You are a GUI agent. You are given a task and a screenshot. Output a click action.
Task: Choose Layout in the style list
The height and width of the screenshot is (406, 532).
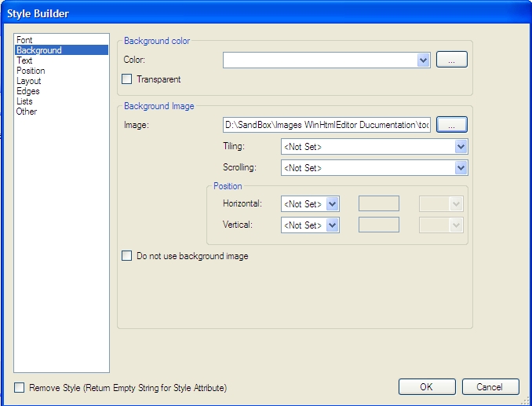point(28,81)
